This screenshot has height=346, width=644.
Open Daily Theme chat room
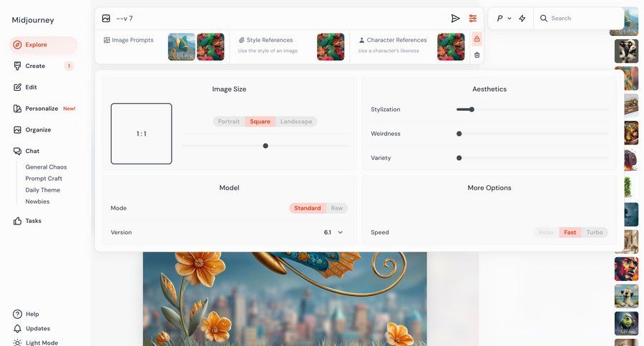(x=43, y=190)
